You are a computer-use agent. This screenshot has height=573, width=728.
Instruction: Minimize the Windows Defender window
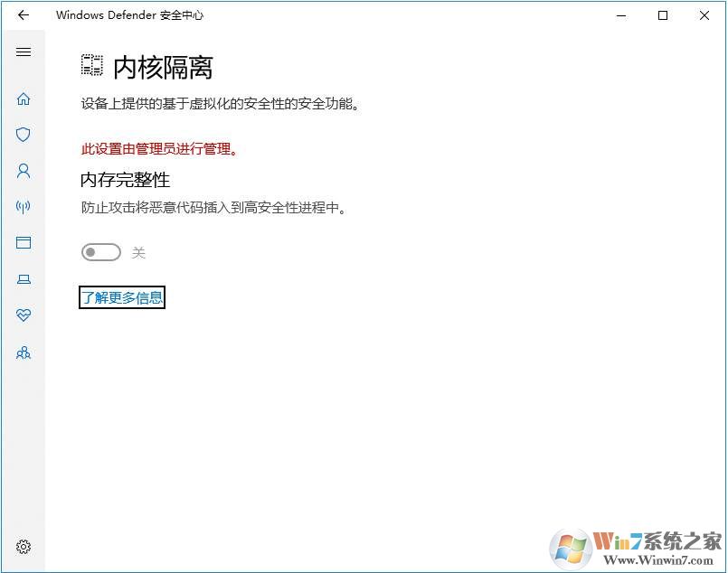(x=621, y=15)
